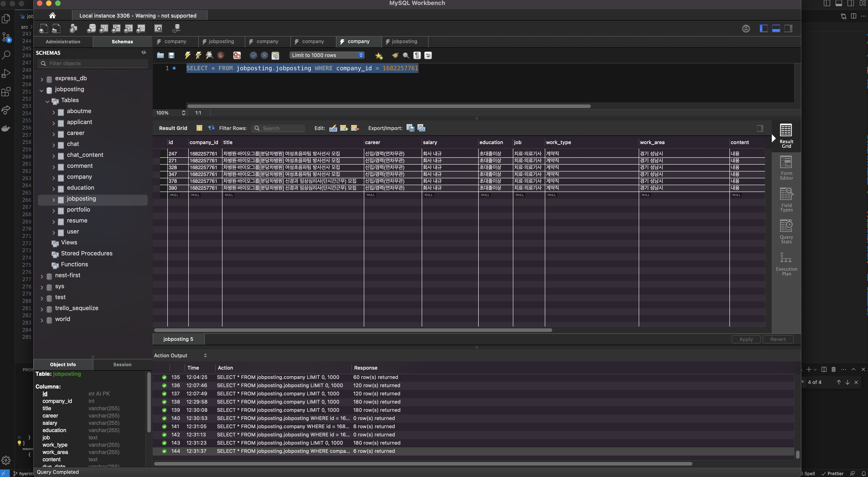
Task: Beautify query with broom icon
Action: (395, 55)
